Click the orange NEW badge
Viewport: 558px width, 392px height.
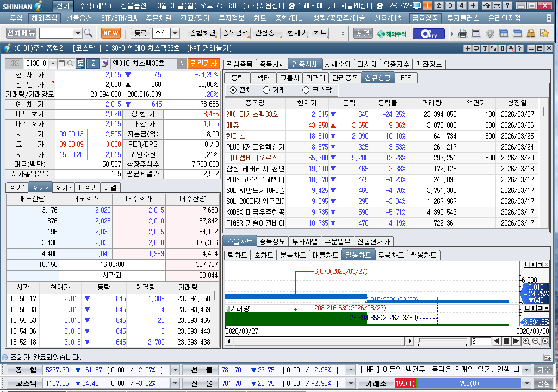click(x=110, y=33)
